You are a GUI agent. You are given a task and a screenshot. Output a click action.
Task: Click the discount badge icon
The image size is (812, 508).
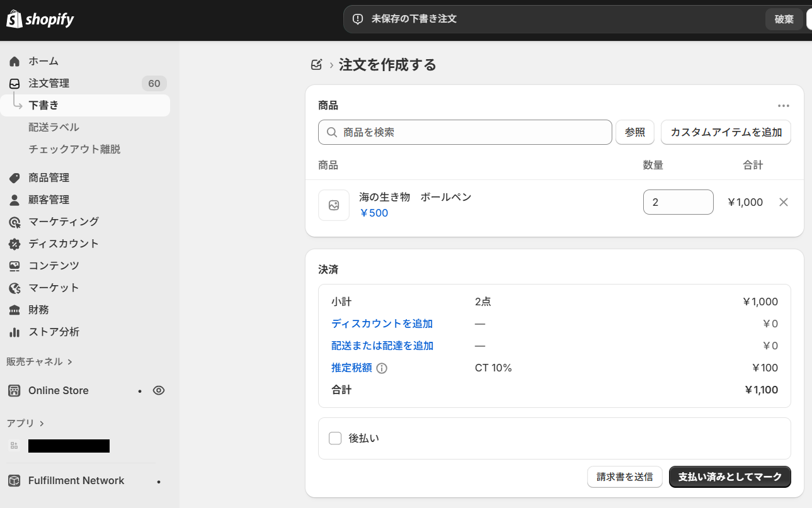point(14,244)
